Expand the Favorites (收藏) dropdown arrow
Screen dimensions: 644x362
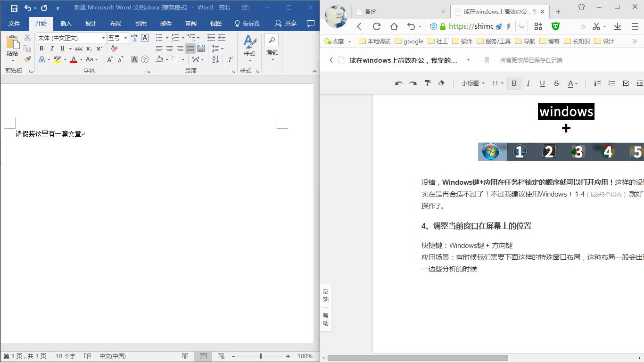coord(350,41)
